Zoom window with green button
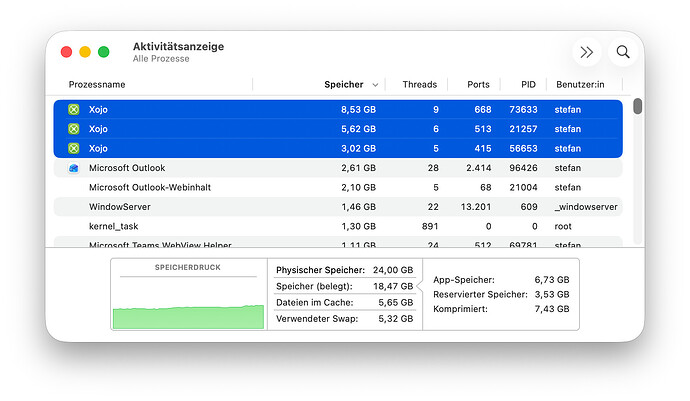690x401 pixels. (x=103, y=52)
